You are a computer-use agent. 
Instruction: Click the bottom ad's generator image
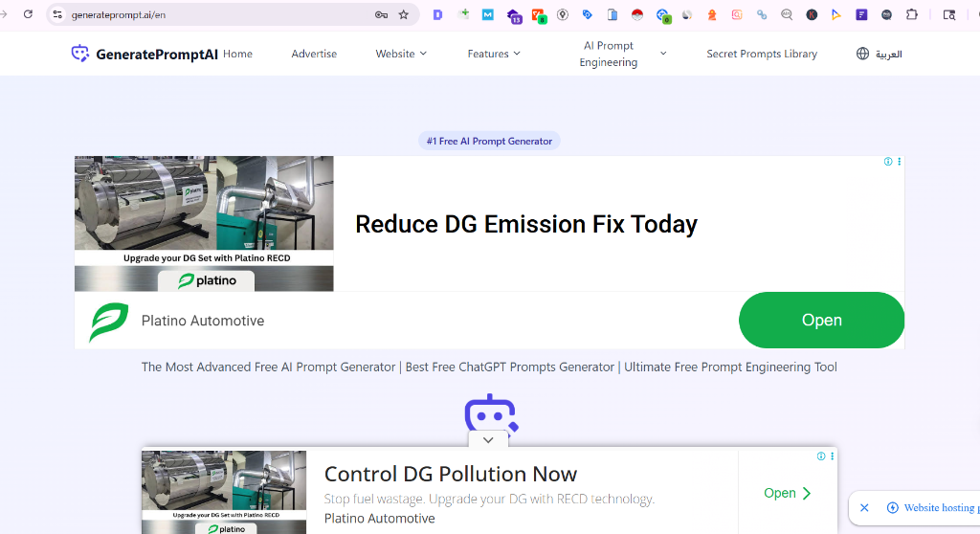click(x=224, y=492)
